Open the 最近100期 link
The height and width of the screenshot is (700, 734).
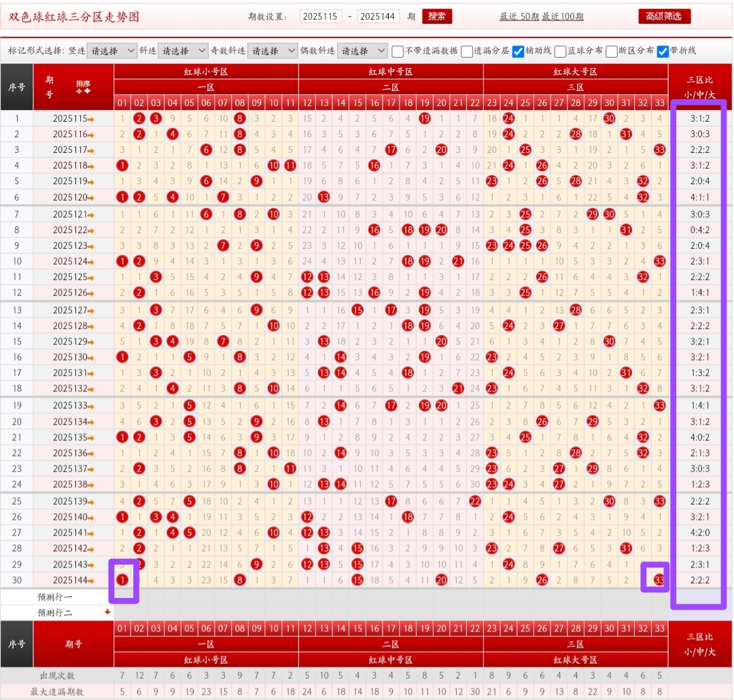point(563,17)
